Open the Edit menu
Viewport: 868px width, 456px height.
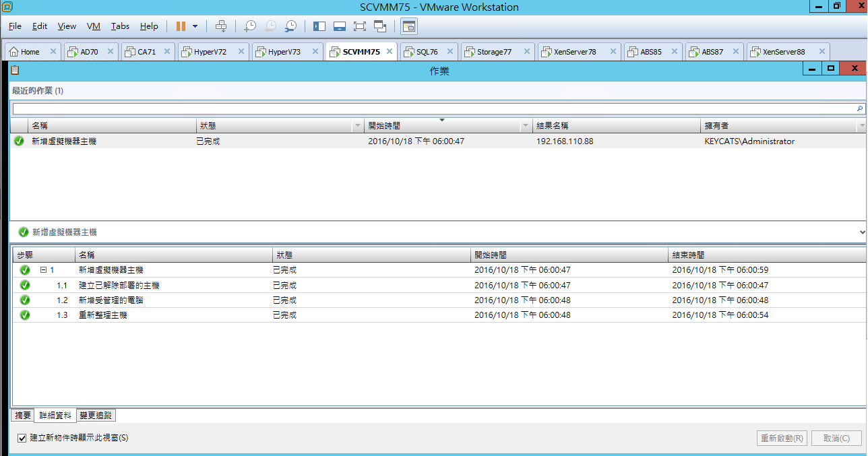40,26
